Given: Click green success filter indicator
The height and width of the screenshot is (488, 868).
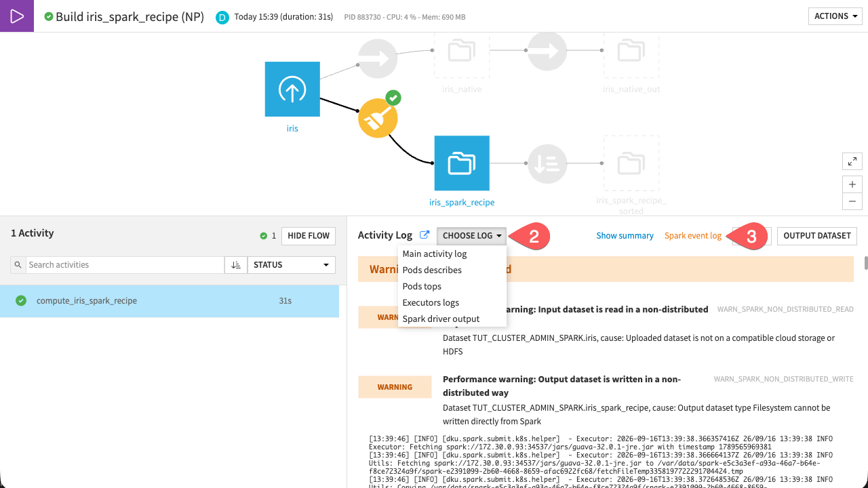Looking at the screenshot, I should pos(268,236).
